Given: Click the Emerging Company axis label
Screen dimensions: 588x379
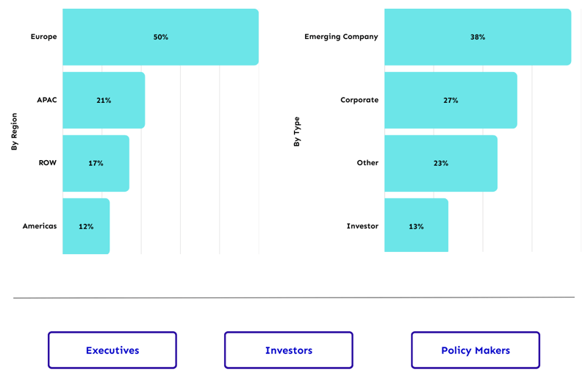Looking at the screenshot, I should click(x=341, y=37).
